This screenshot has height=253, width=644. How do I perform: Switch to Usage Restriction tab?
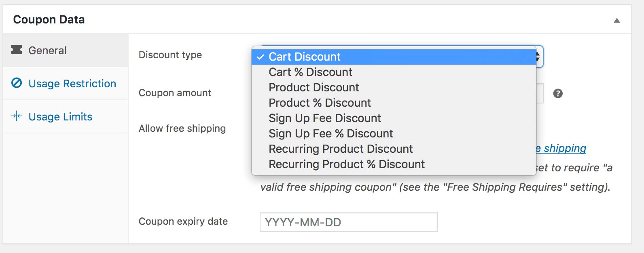point(72,84)
